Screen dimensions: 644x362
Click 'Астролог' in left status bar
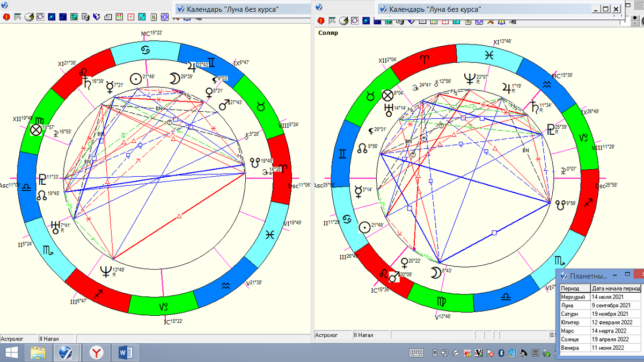(18, 339)
